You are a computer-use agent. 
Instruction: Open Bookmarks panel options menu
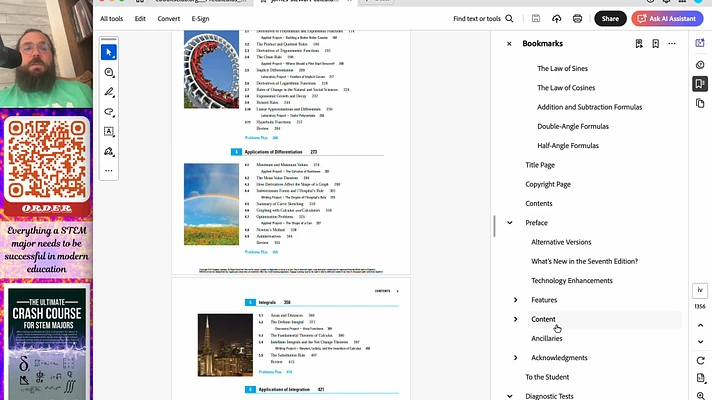tap(672, 44)
